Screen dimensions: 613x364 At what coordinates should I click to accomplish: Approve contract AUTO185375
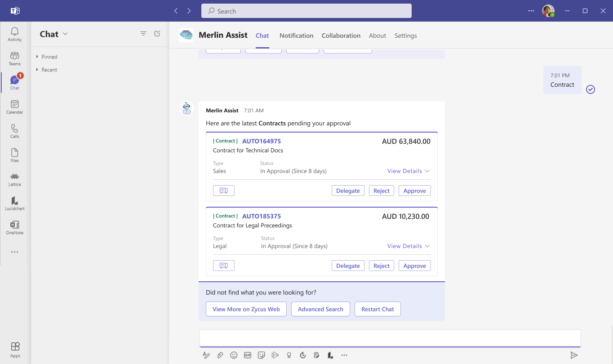click(x=415, y=266)
